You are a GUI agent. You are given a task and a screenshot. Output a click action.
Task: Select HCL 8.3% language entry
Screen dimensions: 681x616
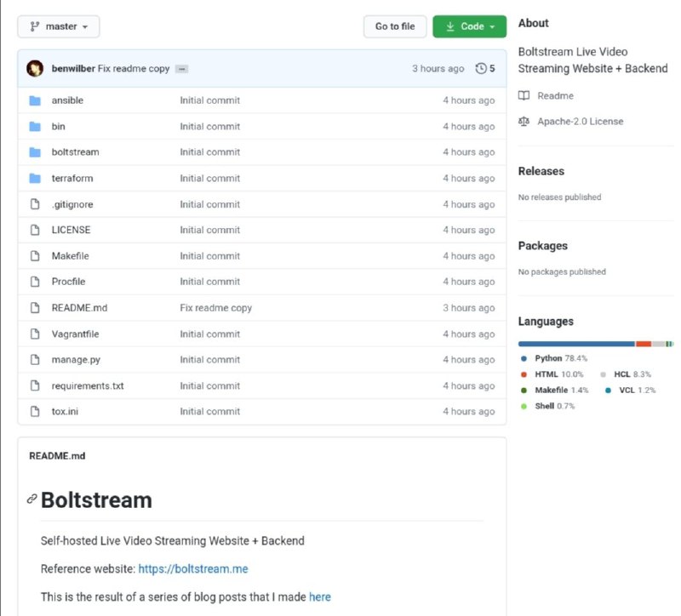(626, 374)
